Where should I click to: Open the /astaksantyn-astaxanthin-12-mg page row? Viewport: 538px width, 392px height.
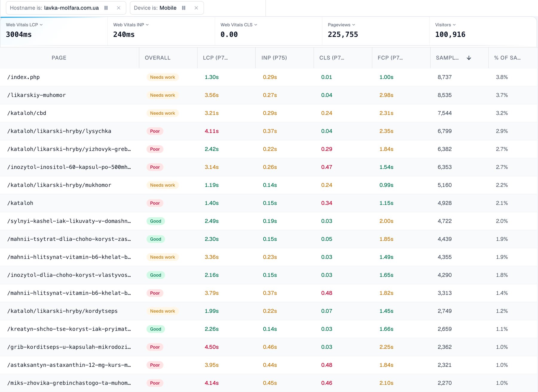[268, 365]
